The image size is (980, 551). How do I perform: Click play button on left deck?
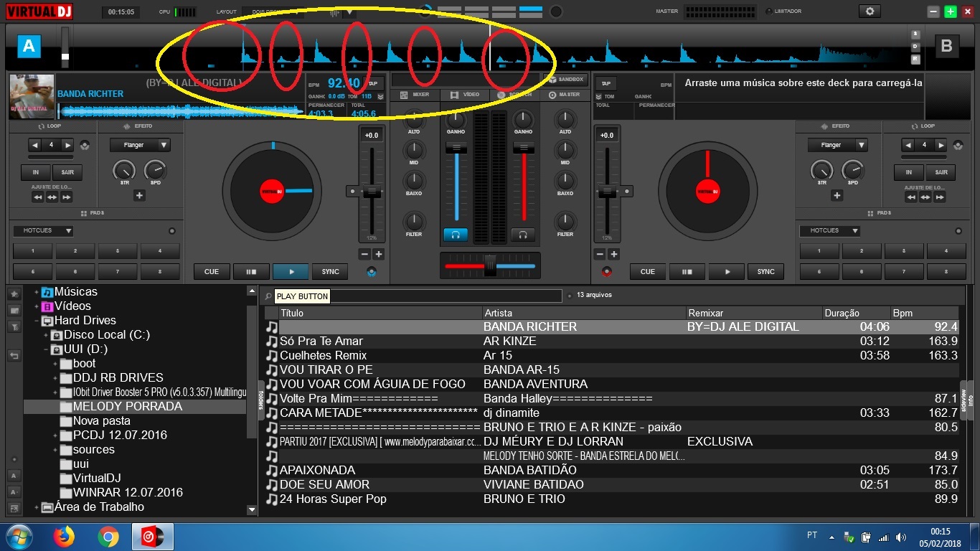291,272
